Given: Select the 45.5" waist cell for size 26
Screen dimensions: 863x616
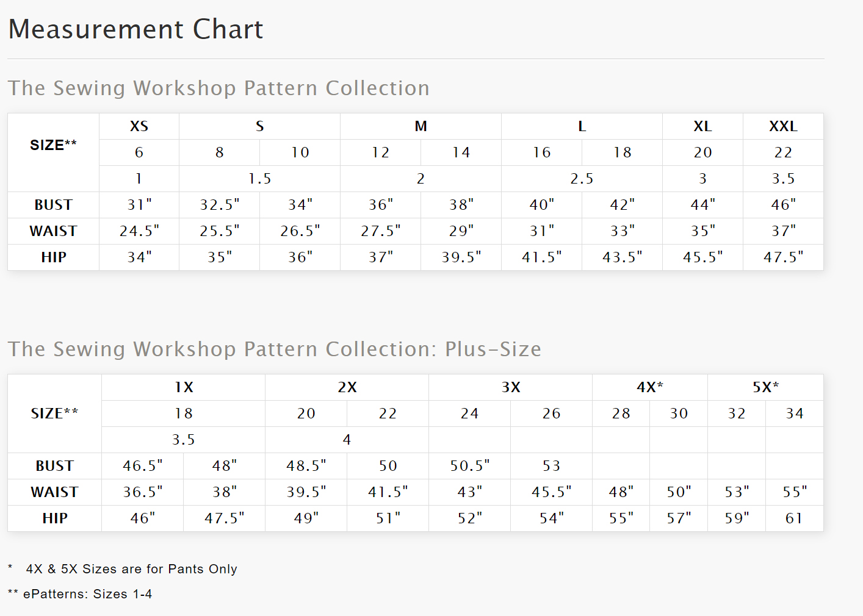Looking at the screenshot, I should click(x=551, y=492).
